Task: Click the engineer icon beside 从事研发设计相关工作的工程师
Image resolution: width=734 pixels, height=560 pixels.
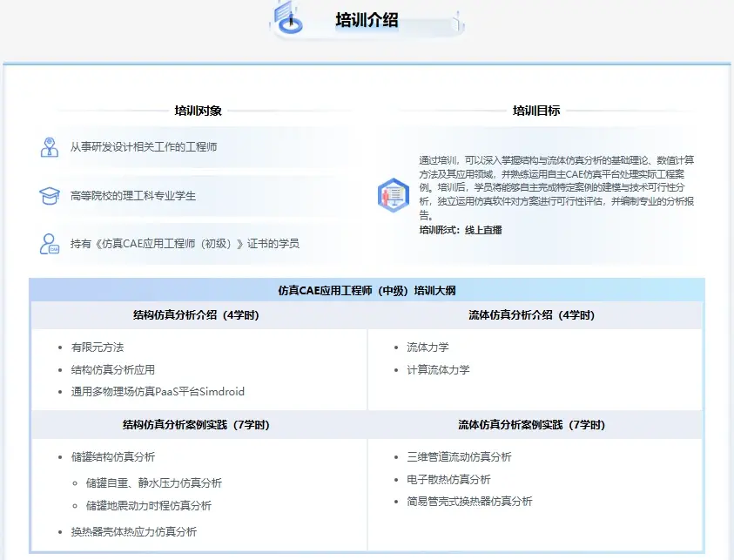Action: point(49,147)
